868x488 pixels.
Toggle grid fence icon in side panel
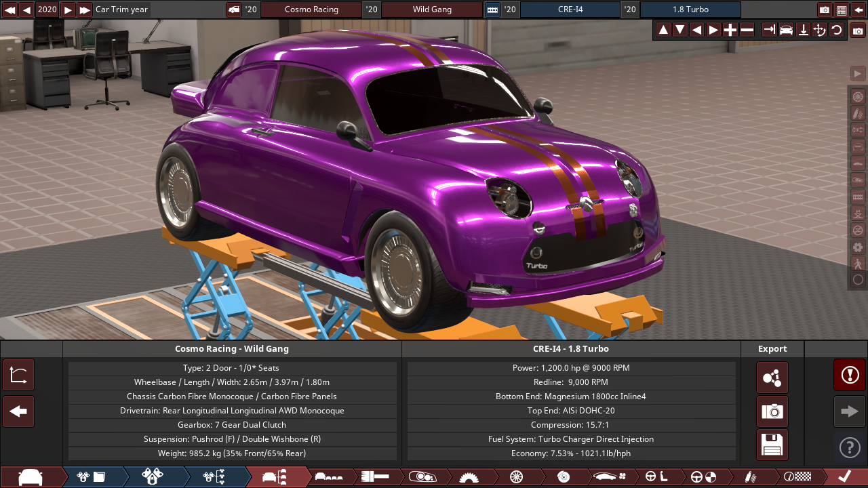[x=858, y=197]
